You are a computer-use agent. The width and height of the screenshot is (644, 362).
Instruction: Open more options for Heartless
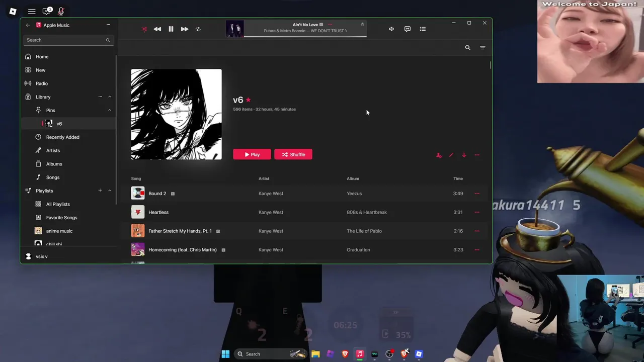[477, 212]
